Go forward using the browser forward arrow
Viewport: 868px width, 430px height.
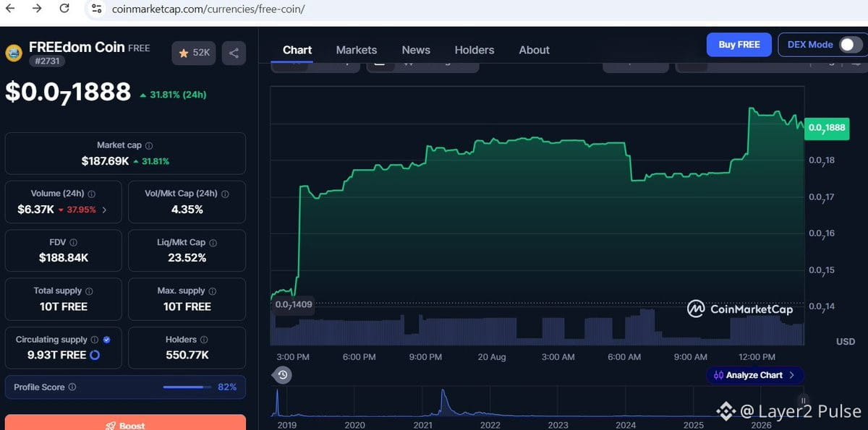37,9
